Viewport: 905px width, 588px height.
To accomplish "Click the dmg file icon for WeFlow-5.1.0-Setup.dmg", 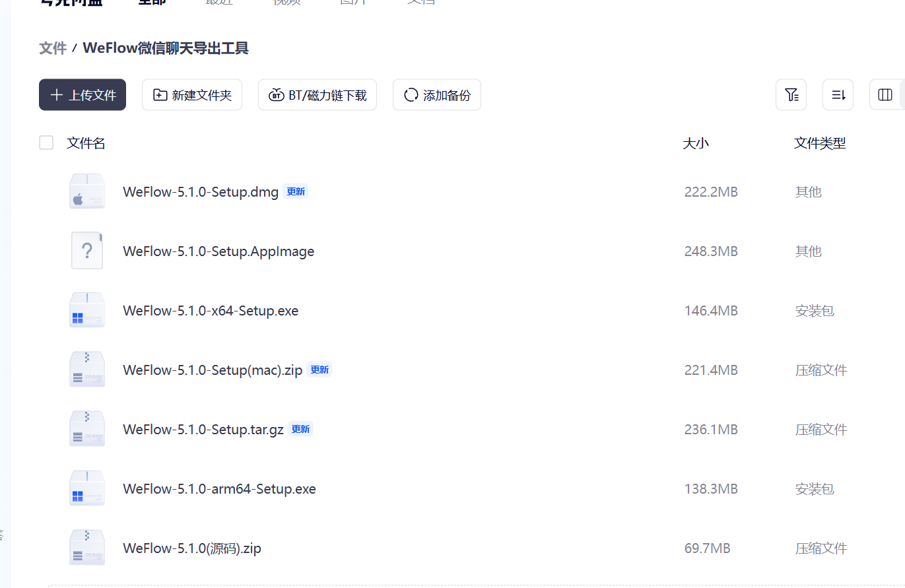I will tap(87, 191).
